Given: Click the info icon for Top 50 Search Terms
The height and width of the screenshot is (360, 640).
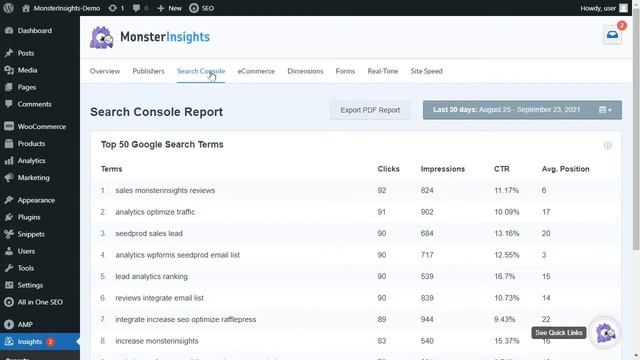Looking at the screenshot, I should [x=607, y=145].
